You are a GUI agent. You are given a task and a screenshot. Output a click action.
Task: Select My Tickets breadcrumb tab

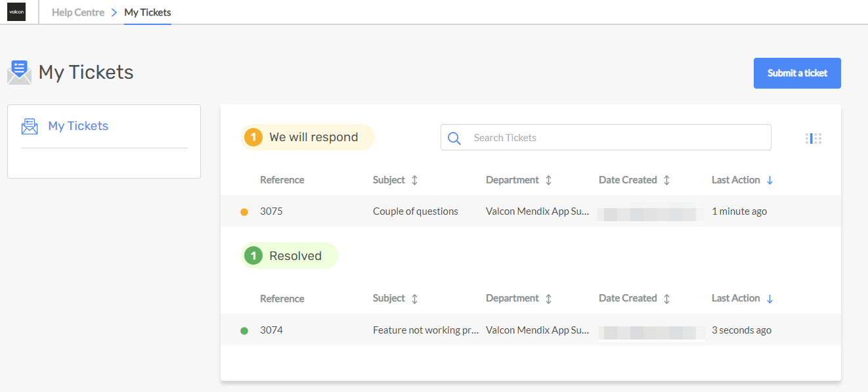click(x=148, y=12)
